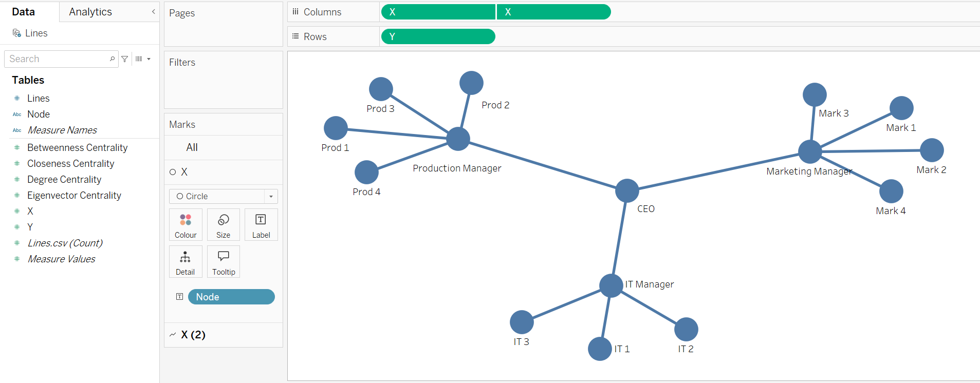Open the view as list dropdown
The height and width of the screenshot is (383, 980).
(x=143, y=59)
